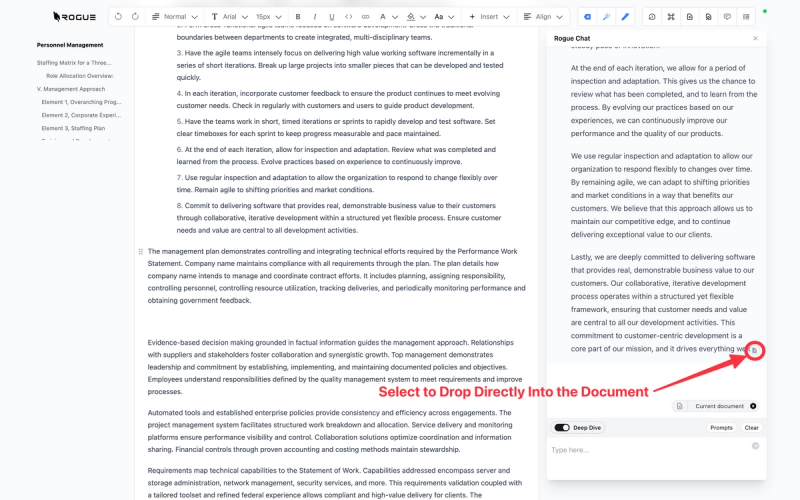The image size is (800, 500).
Task: Expand the text color dropdown arrow
Action: pos(395,17)
